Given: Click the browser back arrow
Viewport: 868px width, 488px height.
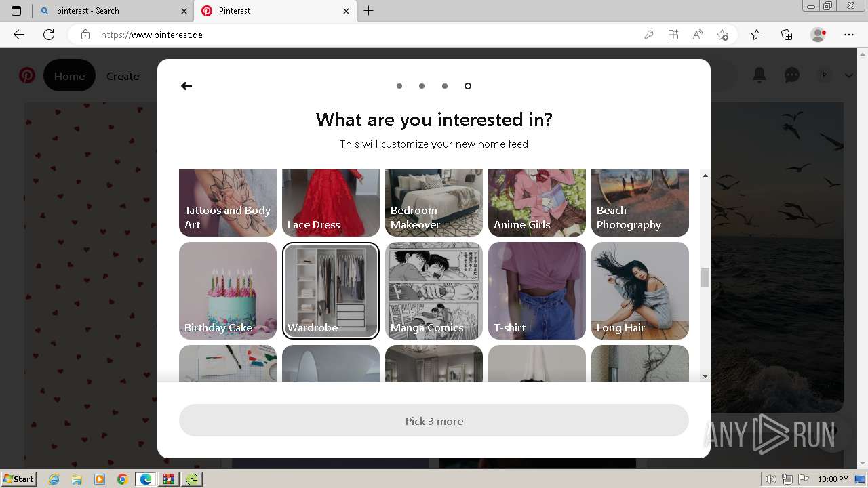Looking at the screenshot, I should click(19, 35).
